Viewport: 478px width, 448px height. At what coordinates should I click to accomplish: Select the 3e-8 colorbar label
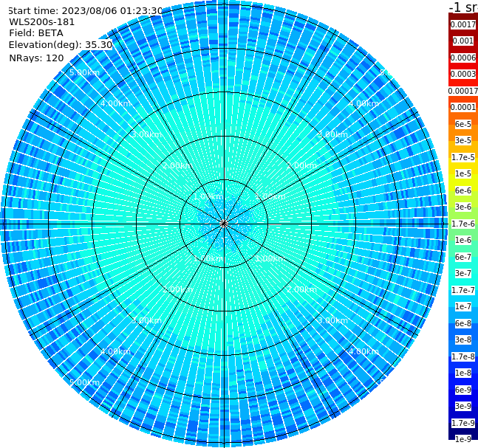tap(463, 340)
